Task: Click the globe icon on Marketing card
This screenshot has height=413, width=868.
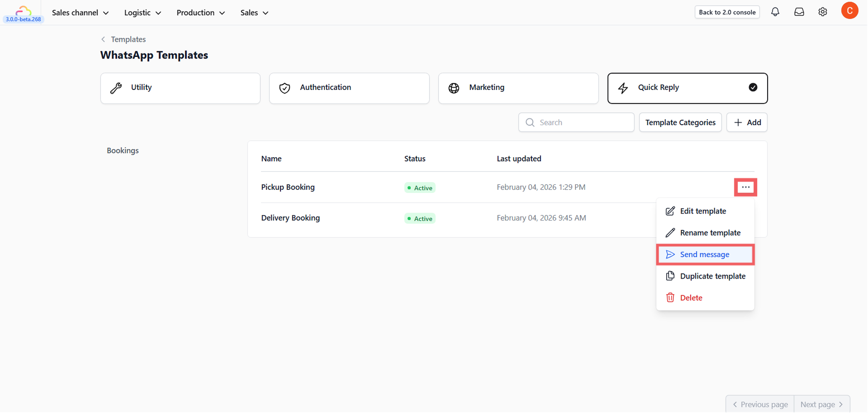Action: click(454, 88)
